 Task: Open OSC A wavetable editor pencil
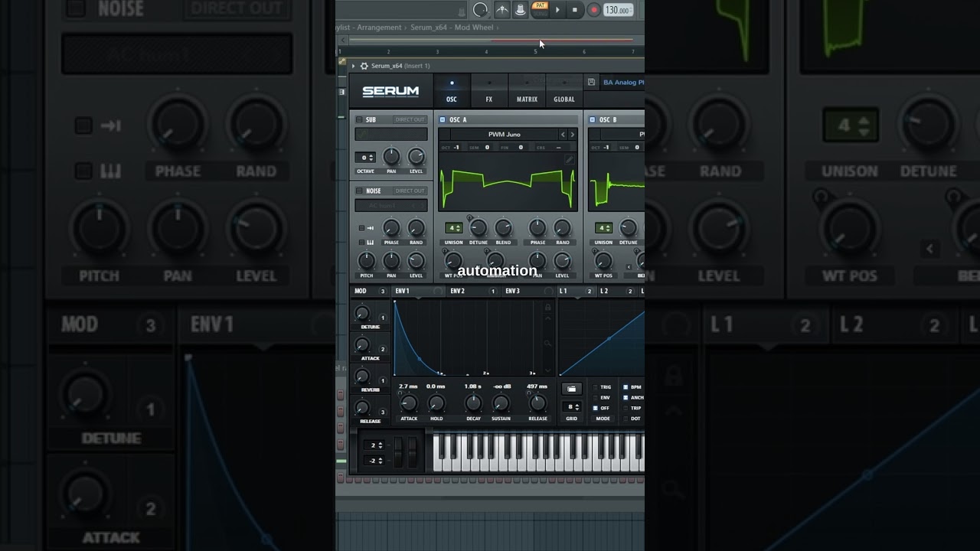(x=569, y=159)
